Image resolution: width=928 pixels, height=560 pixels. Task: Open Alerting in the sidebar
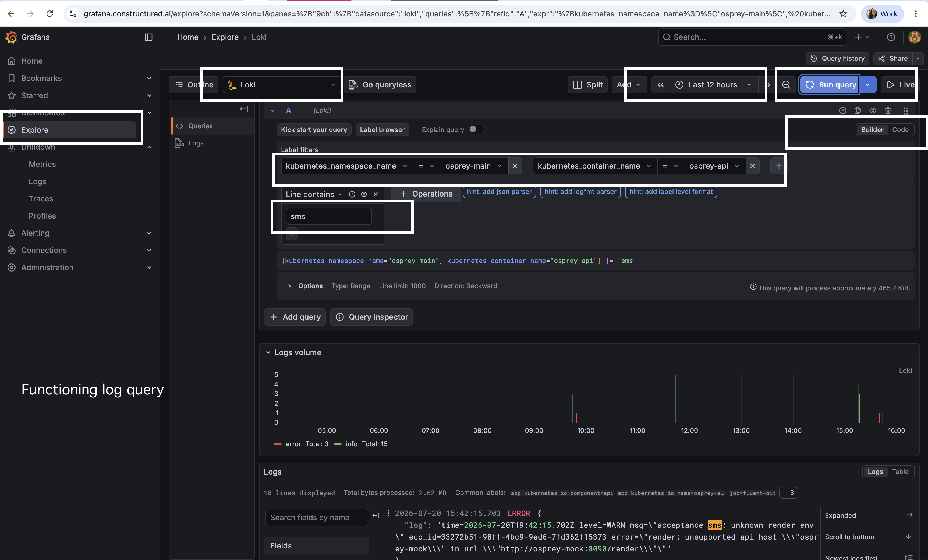tap(35, 233)
